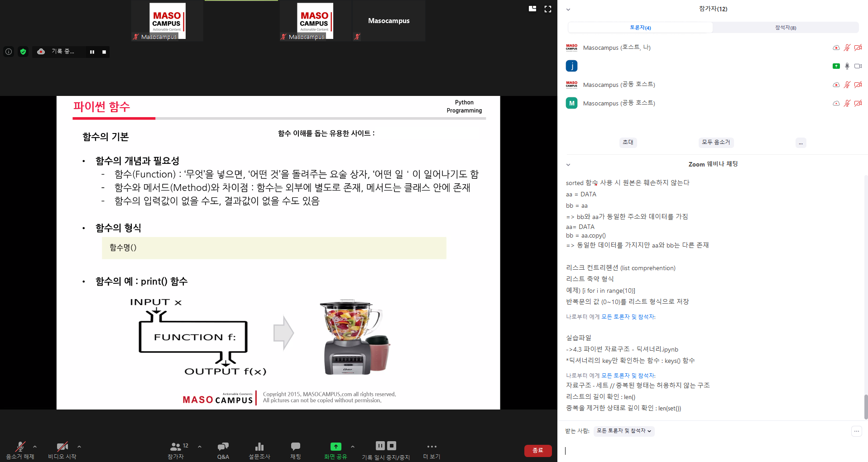
Task: Click the green 화면 공유 share icon
Action: coord(336,447)
